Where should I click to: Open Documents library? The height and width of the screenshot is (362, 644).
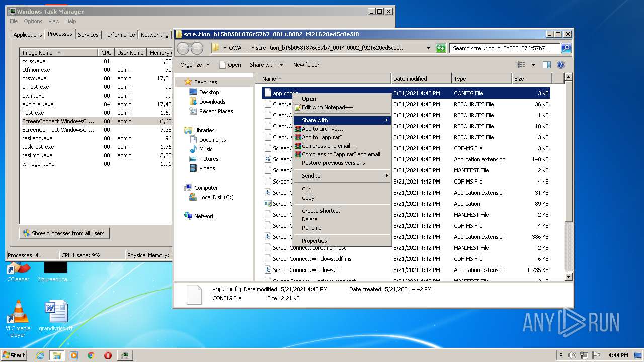coord(212,140)
